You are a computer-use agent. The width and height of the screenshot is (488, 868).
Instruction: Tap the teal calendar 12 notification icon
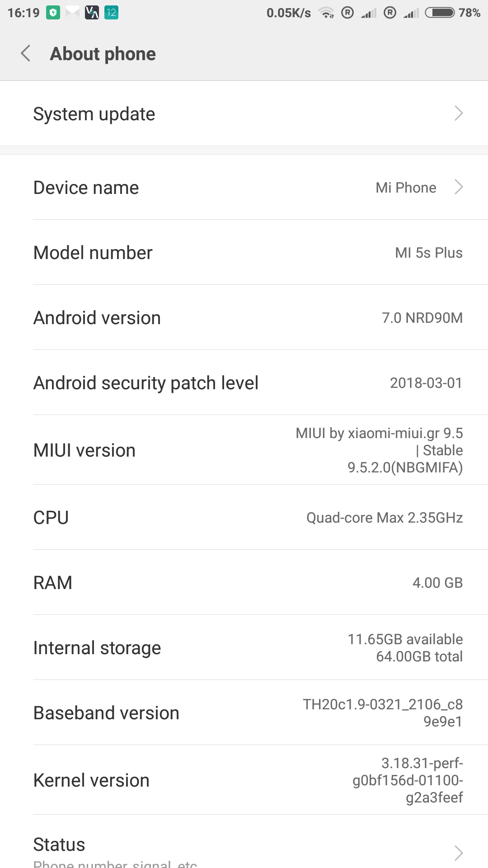tap(111, 13)
